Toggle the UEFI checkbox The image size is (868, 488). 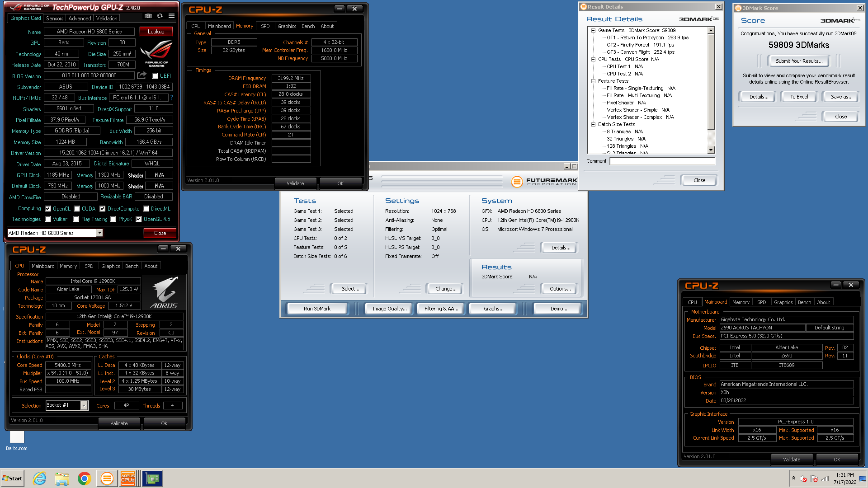point(155,76)
